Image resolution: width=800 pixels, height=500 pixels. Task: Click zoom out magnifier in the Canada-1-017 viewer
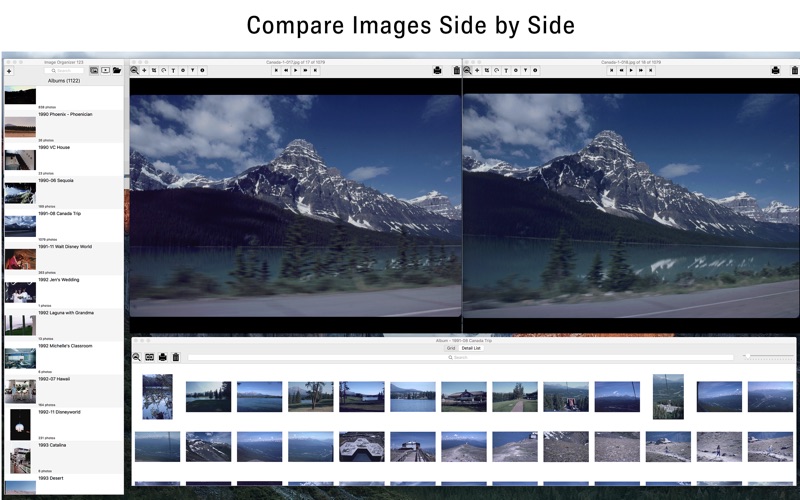(x=134, y=70)
